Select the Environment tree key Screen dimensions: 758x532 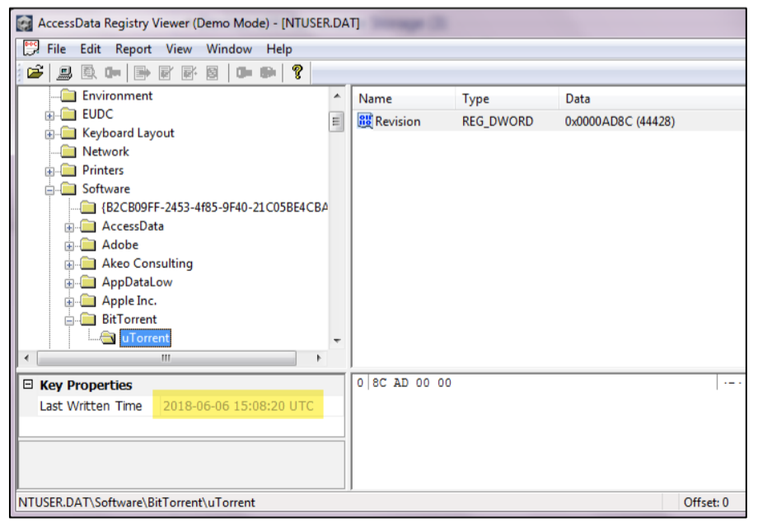(x=117, y=96)
